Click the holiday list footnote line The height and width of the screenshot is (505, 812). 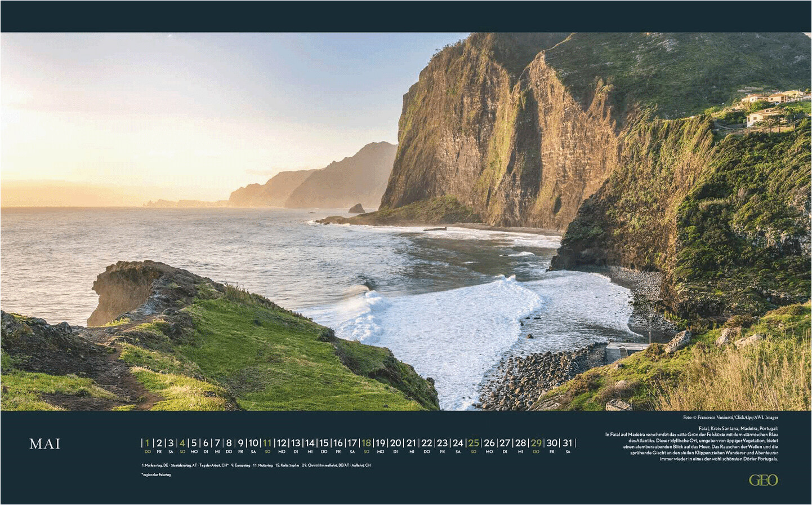256,466
